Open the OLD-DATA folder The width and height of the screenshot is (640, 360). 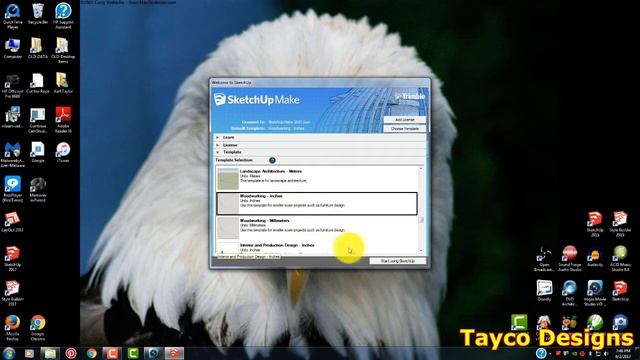click(x=38, y=49)
